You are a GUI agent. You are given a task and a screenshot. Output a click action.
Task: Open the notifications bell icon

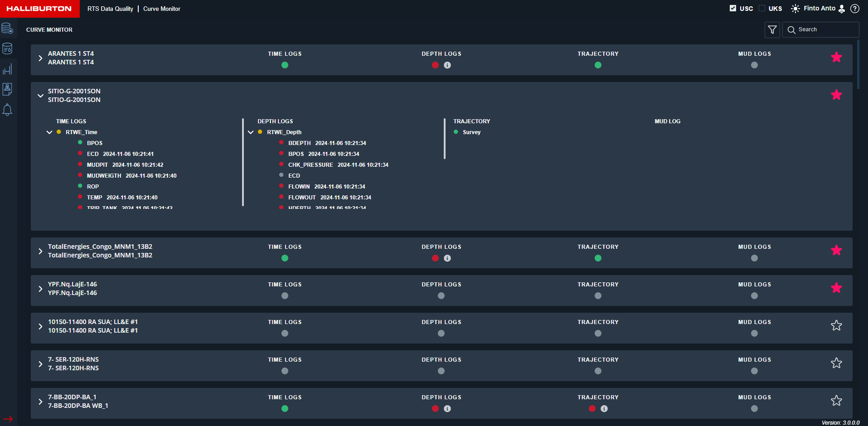tap(7, 110)
